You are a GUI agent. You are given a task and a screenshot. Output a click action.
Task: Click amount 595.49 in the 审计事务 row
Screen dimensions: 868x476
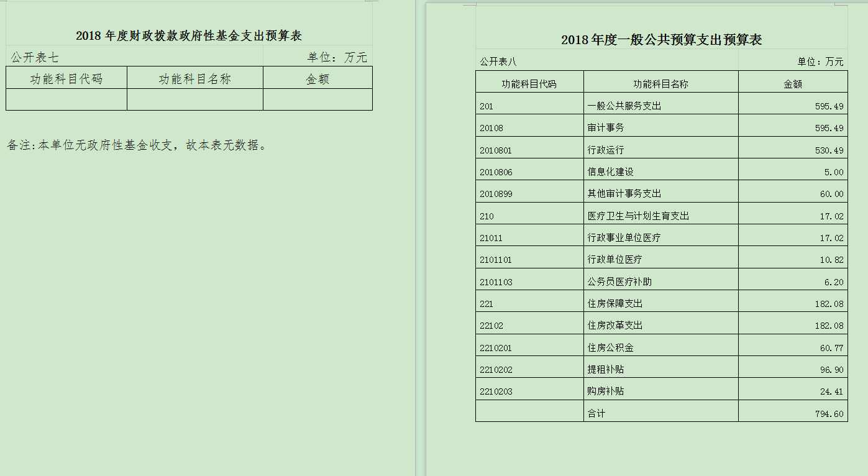pyautogui.click(x=829, y=128)
